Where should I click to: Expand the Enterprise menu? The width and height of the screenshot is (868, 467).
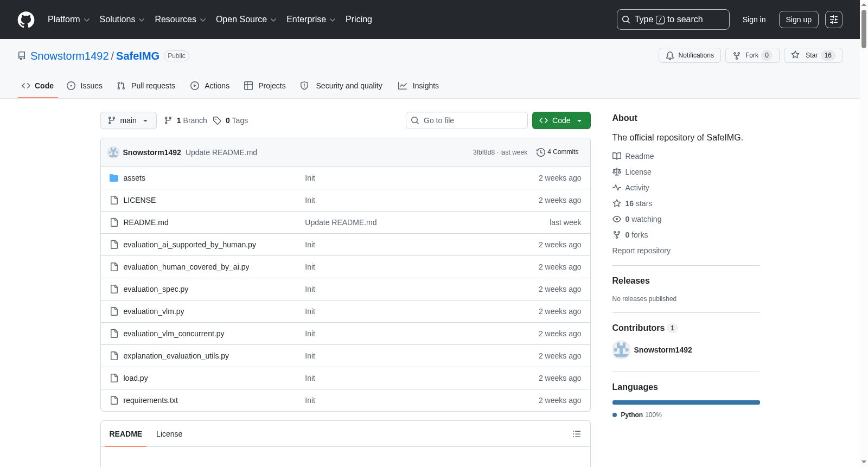tap(311, 20)
